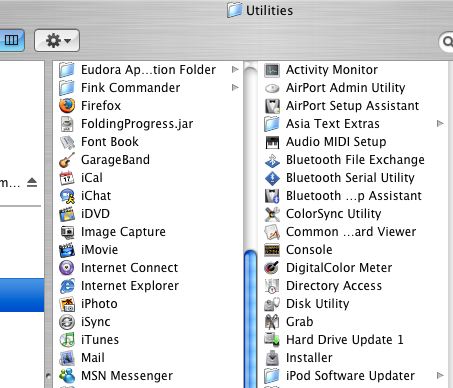This screenshot has width=453, height=388.
Task: Click the FoldingProgress.jar file icon
Action: (67, 124)
